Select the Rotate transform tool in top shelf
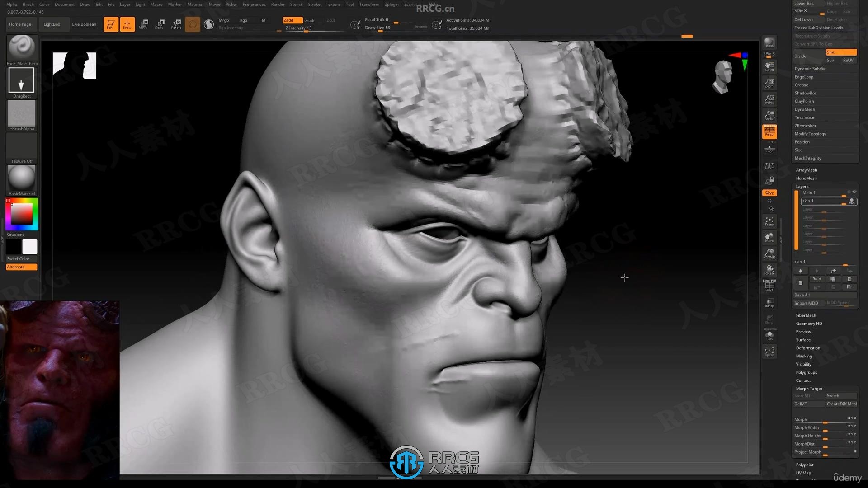 176,24
